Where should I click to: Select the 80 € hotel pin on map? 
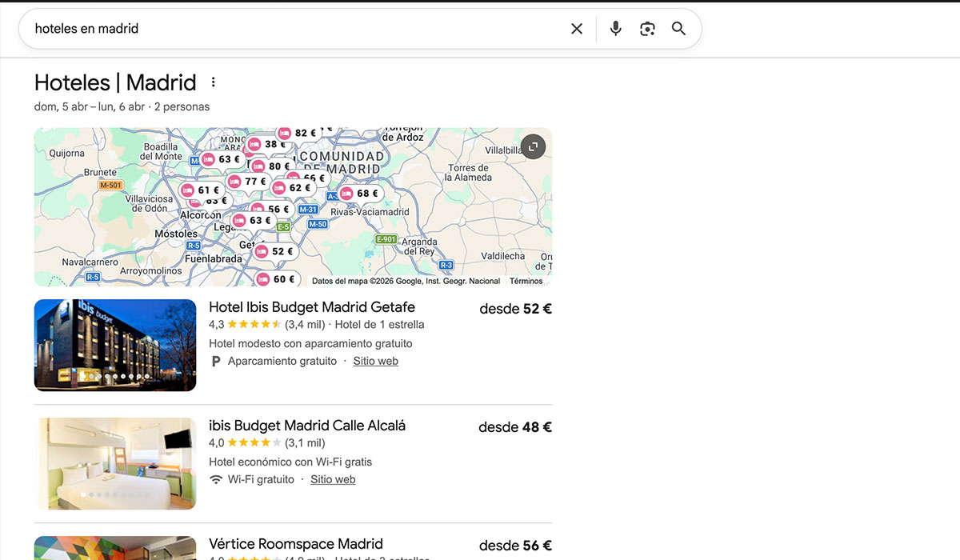pyautogui.click(x=271, y=166)
